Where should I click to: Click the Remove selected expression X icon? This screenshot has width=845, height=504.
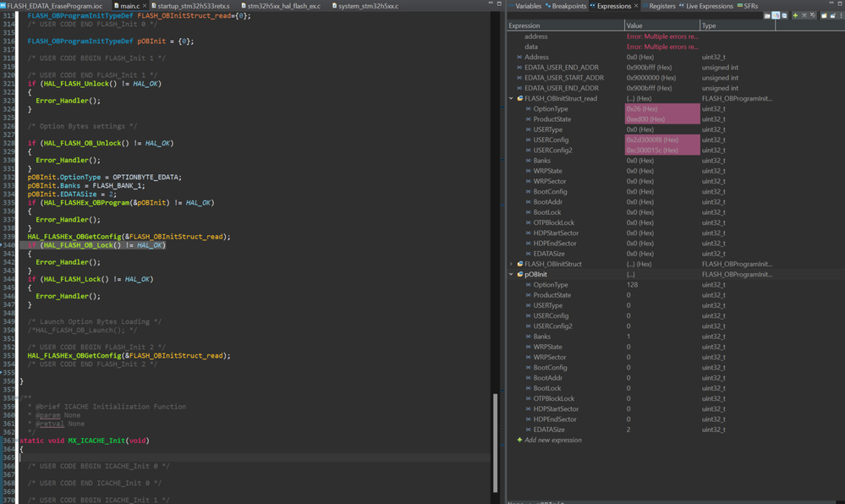point(804,15)
